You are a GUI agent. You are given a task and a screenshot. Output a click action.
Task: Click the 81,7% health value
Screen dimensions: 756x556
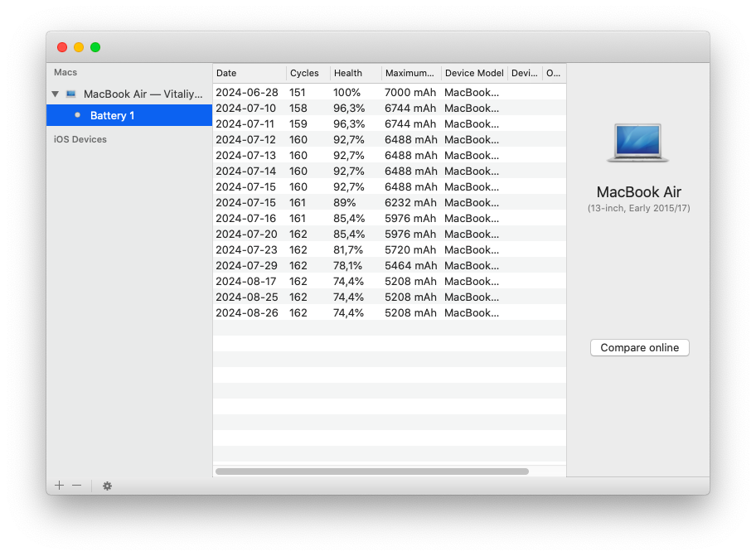point(348,250)
